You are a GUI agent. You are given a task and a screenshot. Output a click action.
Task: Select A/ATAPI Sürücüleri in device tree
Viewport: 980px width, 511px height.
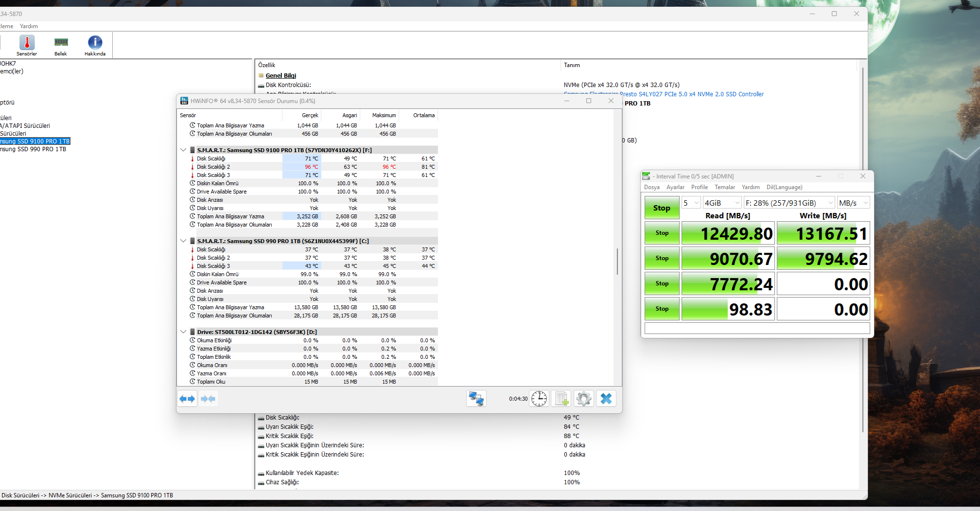click(25, 126)
